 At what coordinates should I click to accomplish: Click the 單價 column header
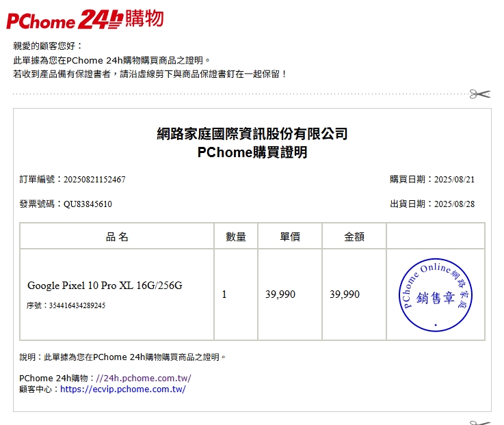[290, 236]
